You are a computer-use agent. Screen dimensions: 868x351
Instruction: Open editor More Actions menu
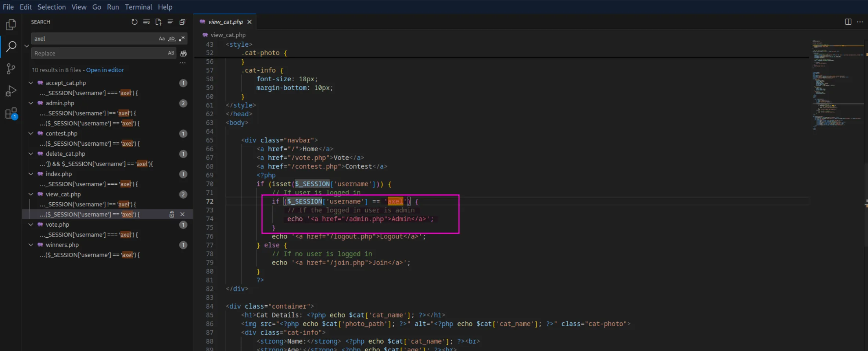click(x=860, y=22)
